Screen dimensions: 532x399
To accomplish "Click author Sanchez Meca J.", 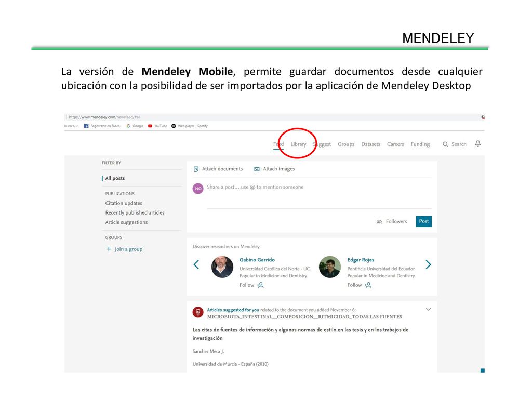I will click(208, 351).
